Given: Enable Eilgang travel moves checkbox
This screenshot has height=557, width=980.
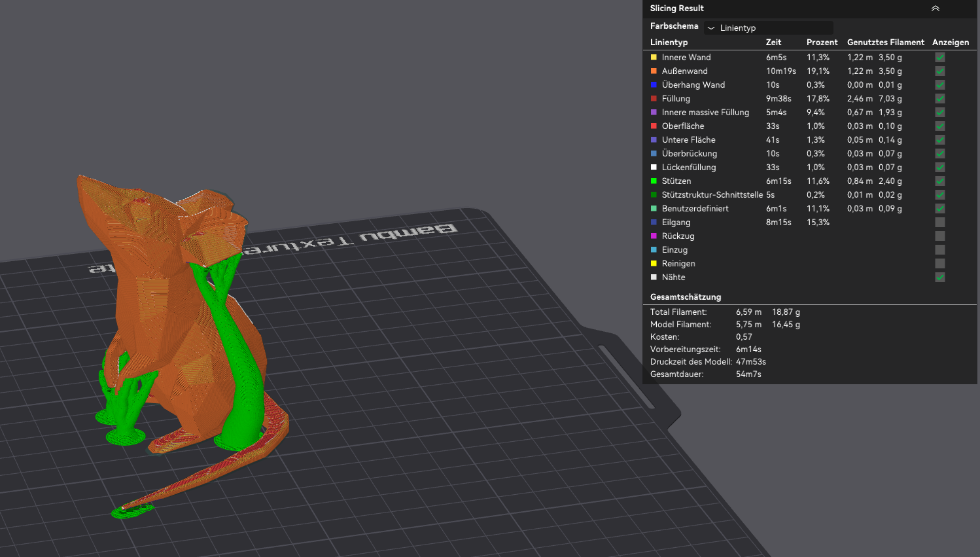Looking at the screenshot, I should (x=940, y=223).
